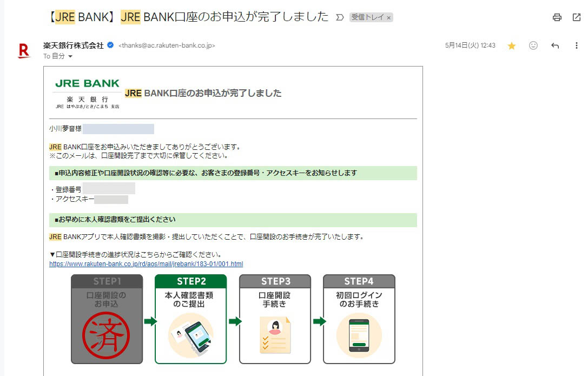Unstar the email via the yellow star
This screenshot has width=588, height=376.
(x=511, y=46)
